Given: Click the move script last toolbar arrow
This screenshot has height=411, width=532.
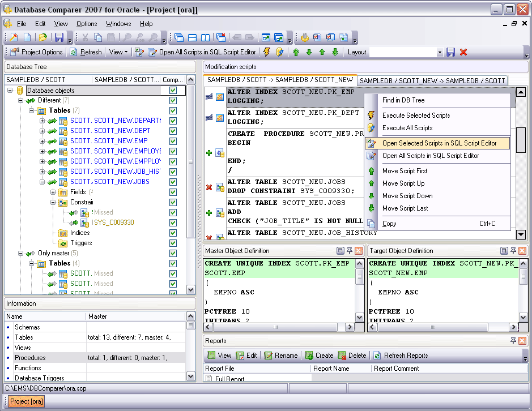Looking at the screenshot, I should click(335, 52).
